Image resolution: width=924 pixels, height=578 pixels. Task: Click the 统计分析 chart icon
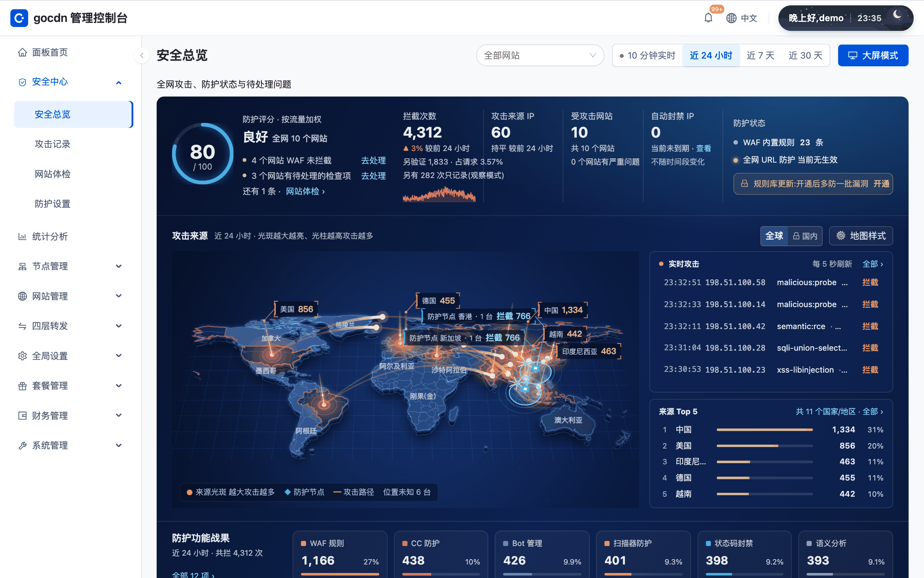click(x=22, y=236)
